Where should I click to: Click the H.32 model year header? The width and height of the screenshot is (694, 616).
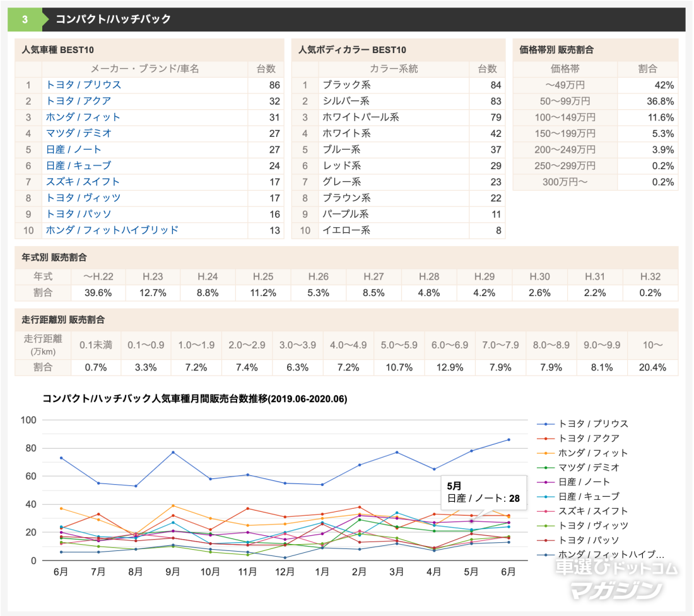(650, 277)
